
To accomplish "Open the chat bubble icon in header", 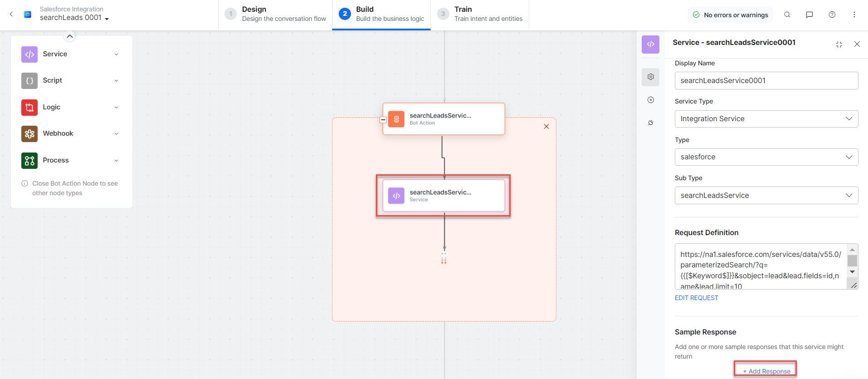I will pyautogui.click(x=809, y=15).
